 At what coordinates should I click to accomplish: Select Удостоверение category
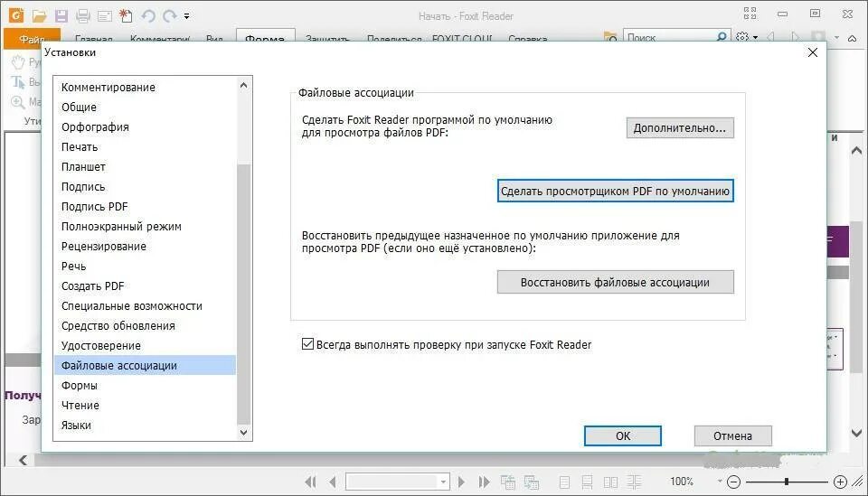click(145, 346)
